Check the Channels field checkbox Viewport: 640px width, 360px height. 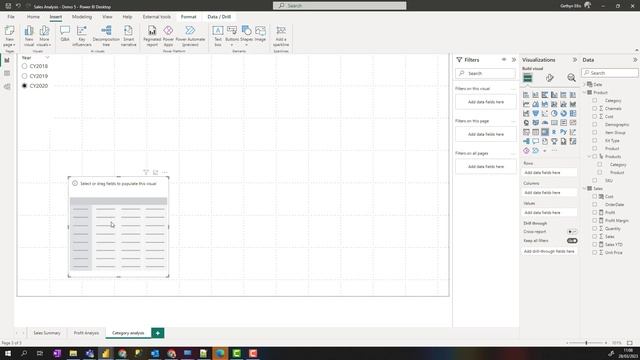point(595,109)
